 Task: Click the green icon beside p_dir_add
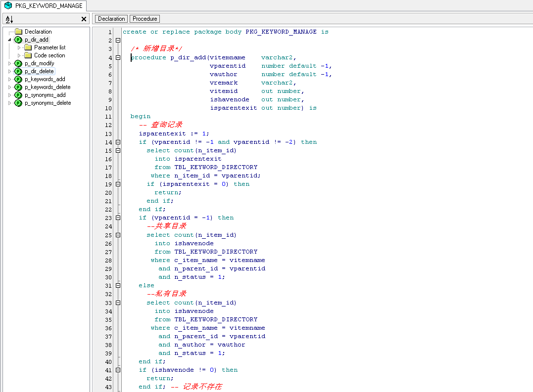point(18,40)
